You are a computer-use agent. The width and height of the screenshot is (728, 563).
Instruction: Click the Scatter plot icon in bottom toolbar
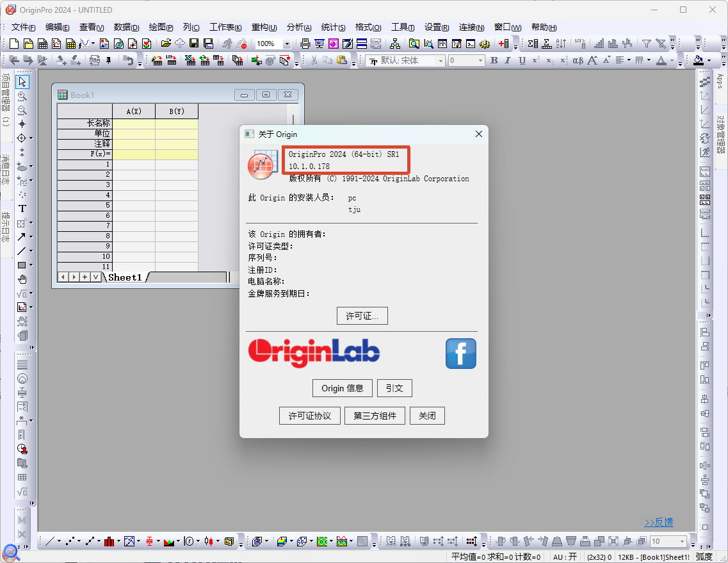click(70, 541)
